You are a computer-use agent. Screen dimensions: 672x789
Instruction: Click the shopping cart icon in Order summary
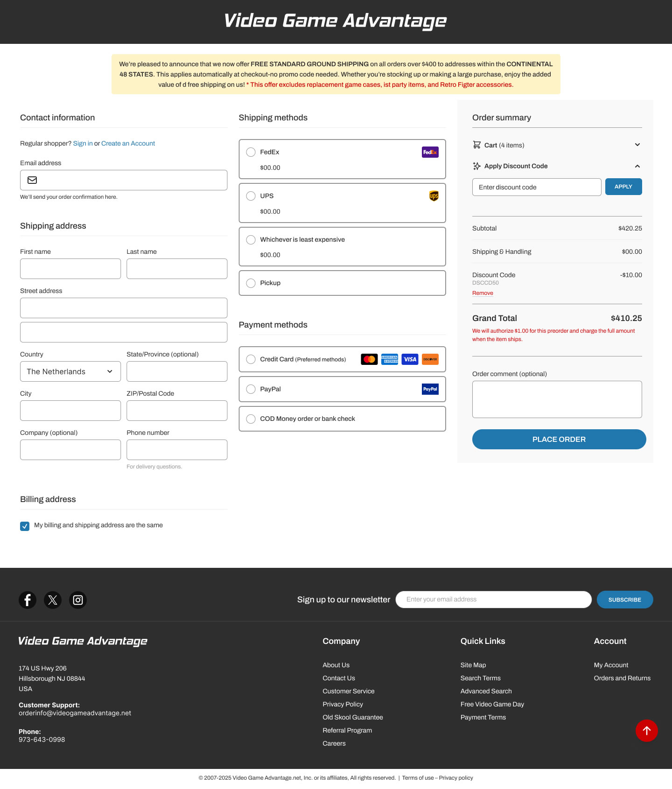(476, 145)
